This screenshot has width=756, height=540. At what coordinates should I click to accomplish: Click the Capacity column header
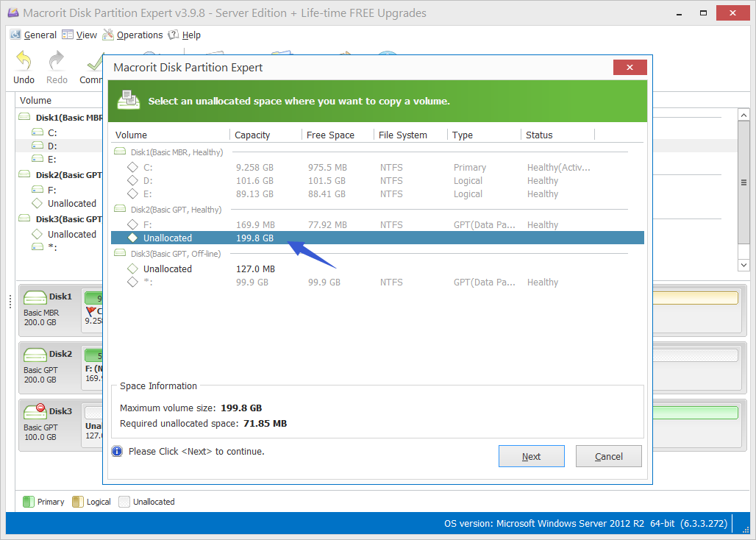[x=265, y=135]
